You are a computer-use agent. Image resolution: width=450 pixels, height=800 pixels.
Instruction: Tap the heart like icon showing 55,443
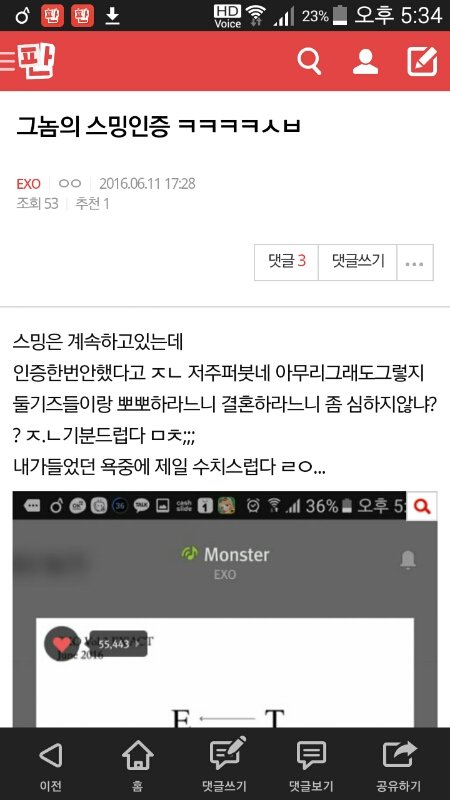[x=62, y=644]
